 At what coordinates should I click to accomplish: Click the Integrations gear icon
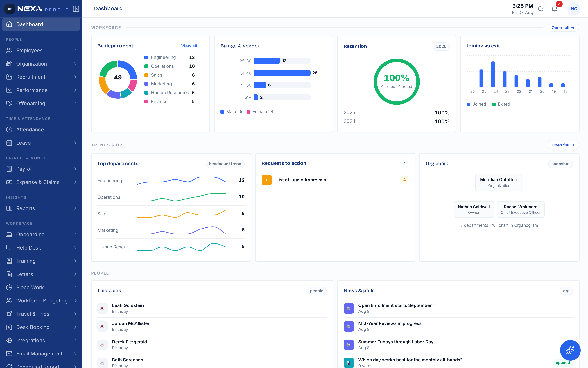[x=9, y=341]
